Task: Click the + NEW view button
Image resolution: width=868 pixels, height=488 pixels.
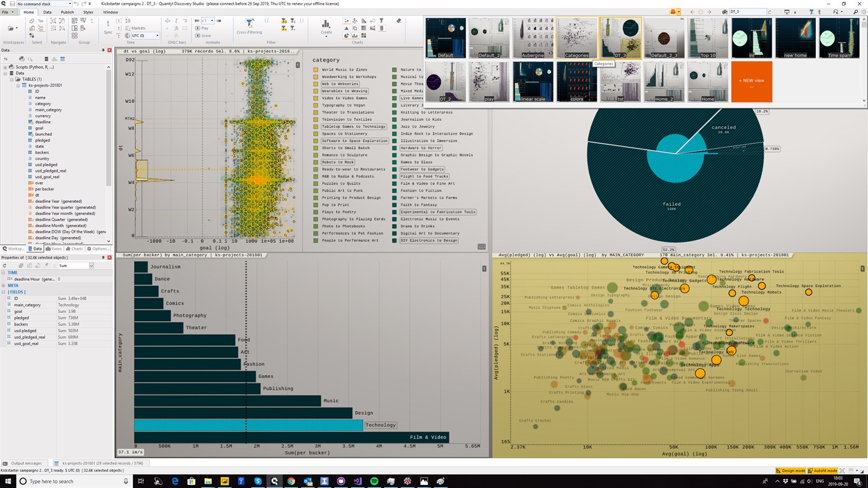Action: tap(751, 81)
